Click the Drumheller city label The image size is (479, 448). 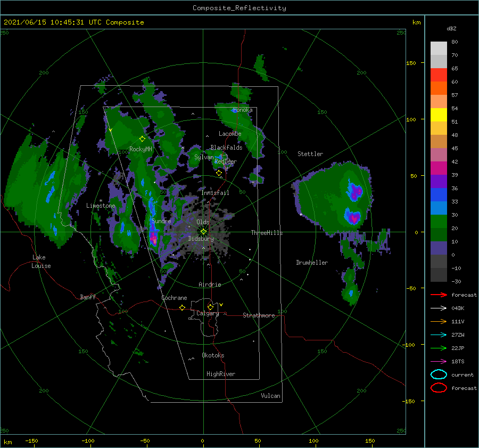click(x=312, y=263)
